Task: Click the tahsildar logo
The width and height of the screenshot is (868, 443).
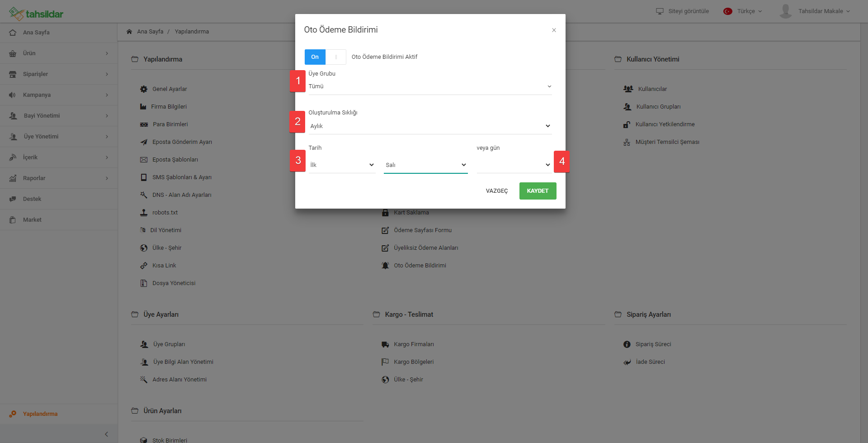Action: (x=36, y=14)
